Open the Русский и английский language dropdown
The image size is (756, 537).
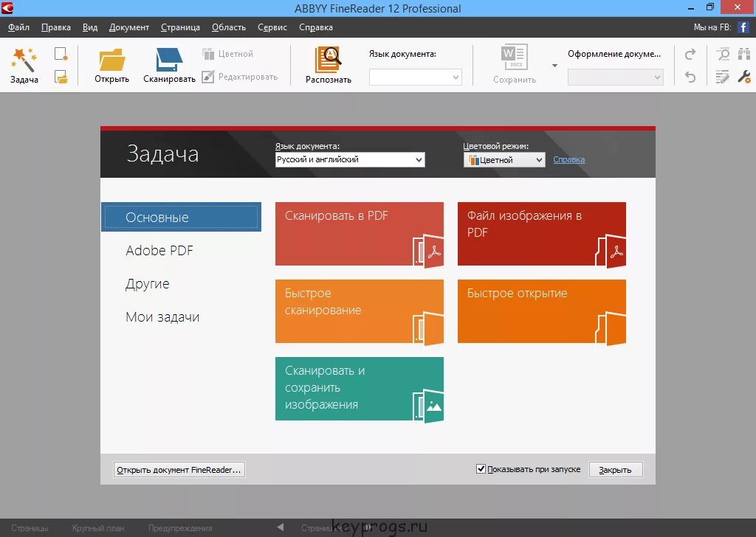pyautogui.click(x=350, y=159)
